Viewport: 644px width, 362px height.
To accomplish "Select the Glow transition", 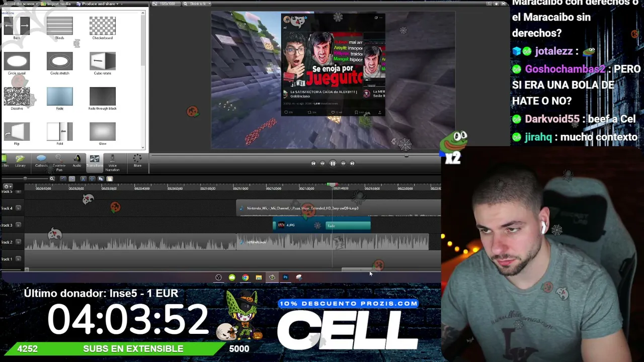I will point(102,131).
